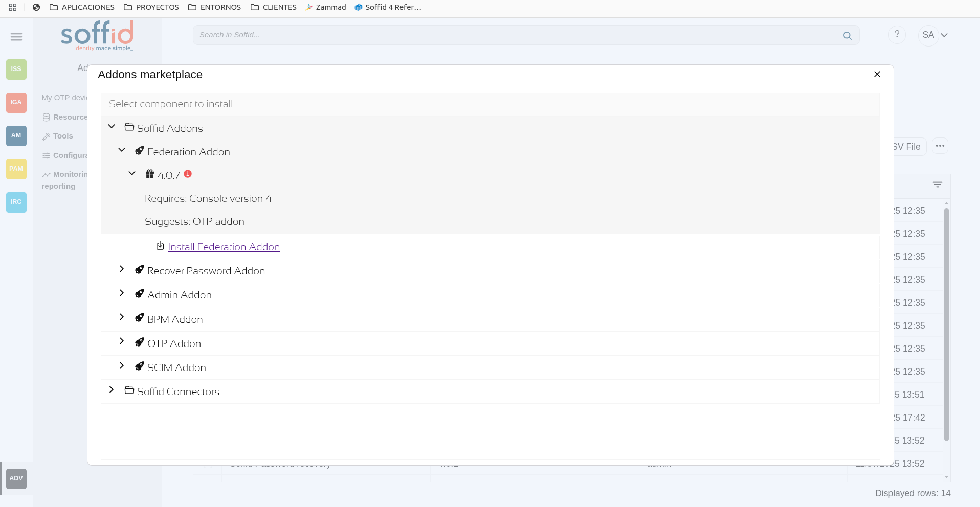Open the IGA sidebar module
This screenshot has height=507, width=980.
[16, 102]
